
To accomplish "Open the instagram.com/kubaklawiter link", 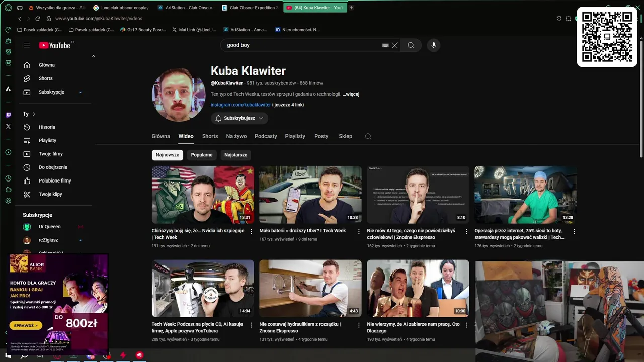I will [x=240, y=105].
